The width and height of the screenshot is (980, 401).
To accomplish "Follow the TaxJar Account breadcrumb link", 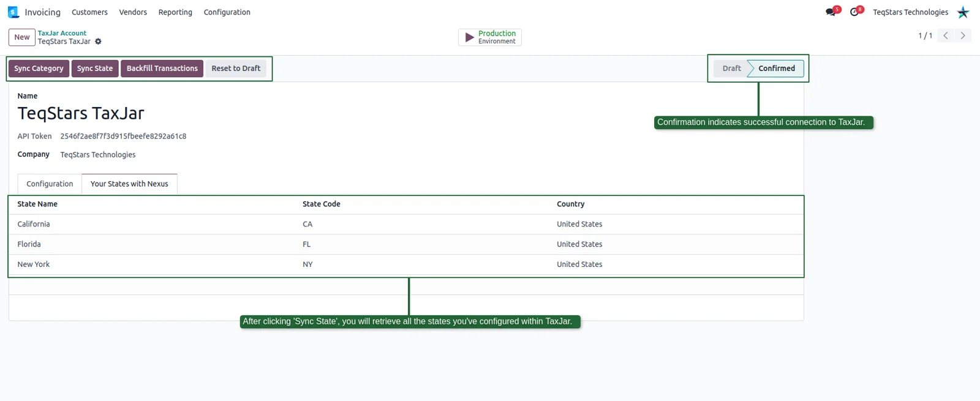I will coord(62,33).
